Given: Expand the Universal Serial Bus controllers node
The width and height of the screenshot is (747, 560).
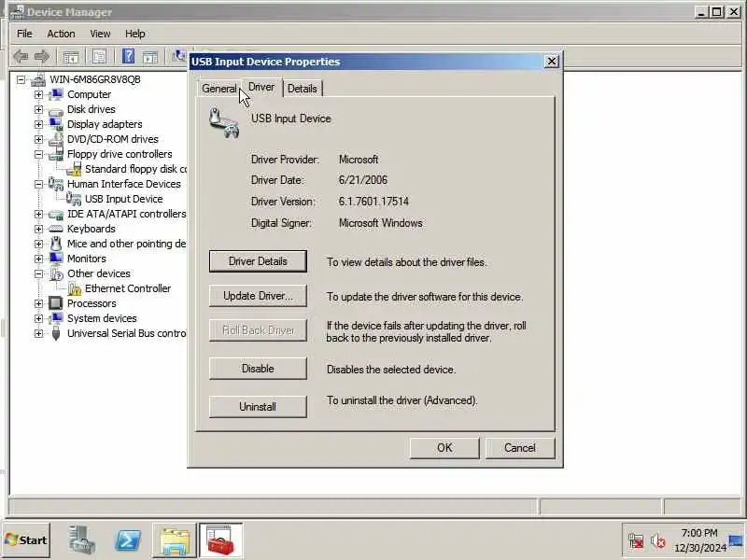Looking at the screenshot, I should (x=38, y=333).
